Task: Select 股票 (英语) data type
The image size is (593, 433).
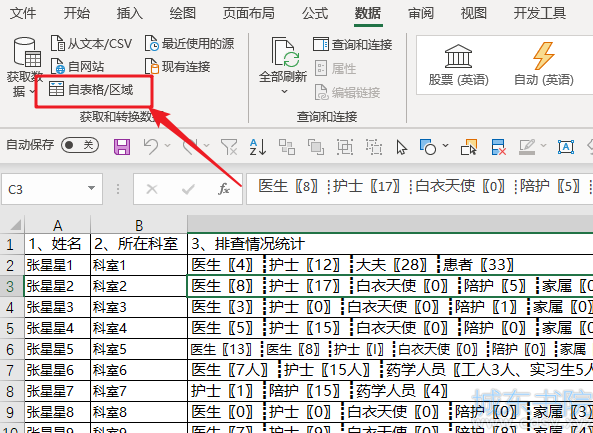Action: (458, 64)
